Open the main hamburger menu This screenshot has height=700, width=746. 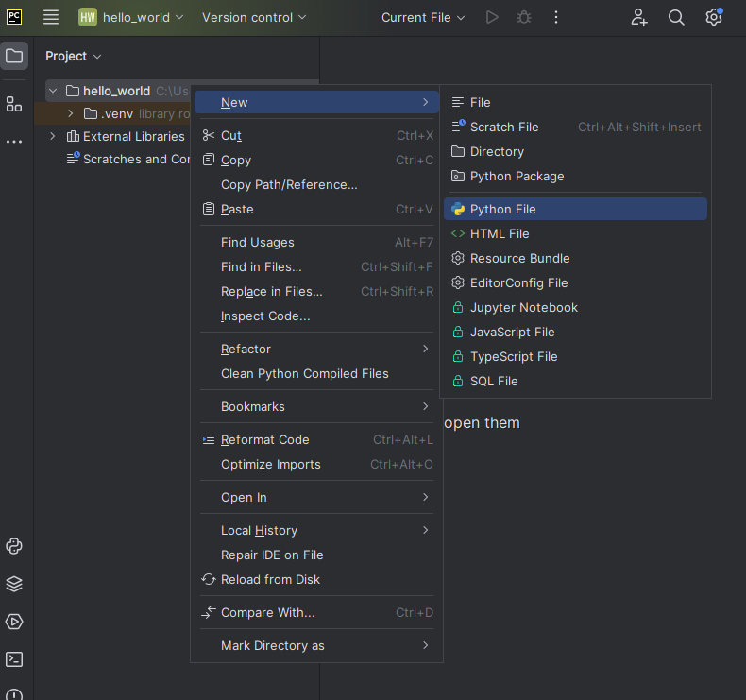click(x=51, y=17)
